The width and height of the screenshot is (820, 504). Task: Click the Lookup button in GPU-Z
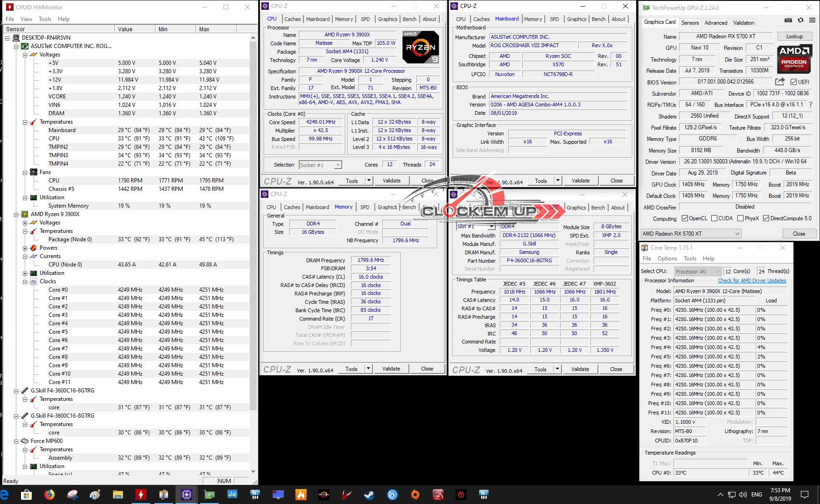(794, 36)
